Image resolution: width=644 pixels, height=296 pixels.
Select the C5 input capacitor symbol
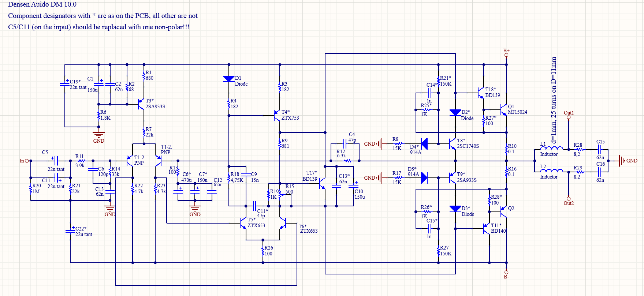click(x=56, y=161)
